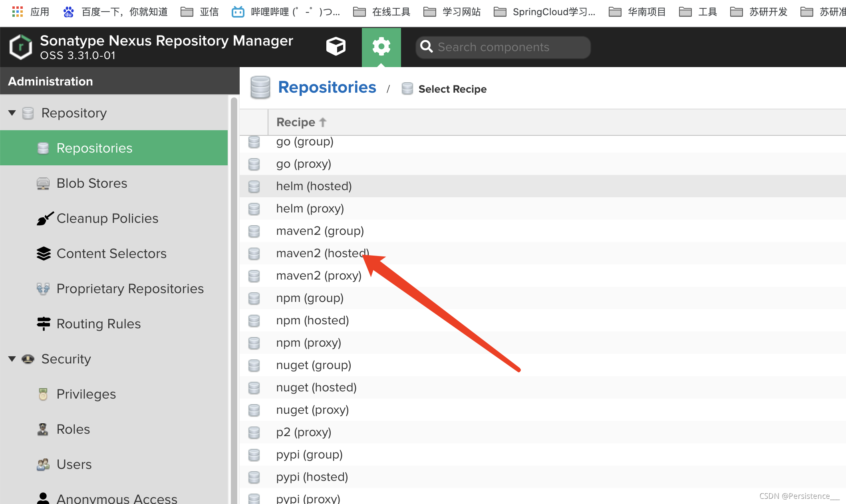This screenshot has height=504, width=846.
Task: Click the large Repositories header icon
Action: coord(260,87)
